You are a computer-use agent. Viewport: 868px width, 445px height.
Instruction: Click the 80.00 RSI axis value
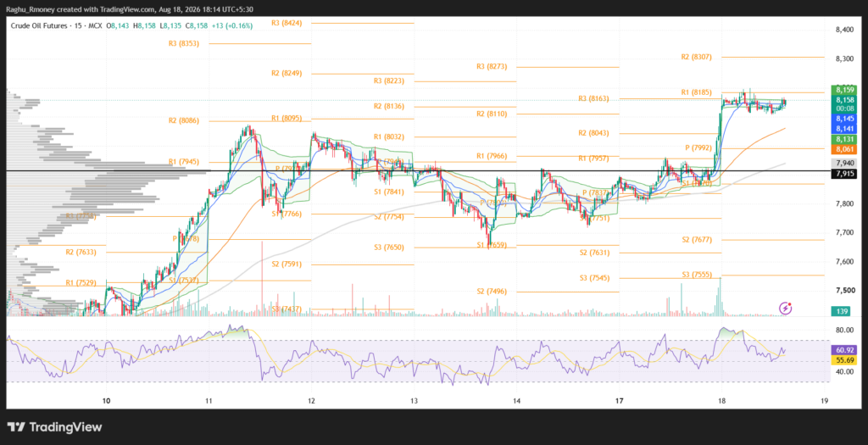844,331
